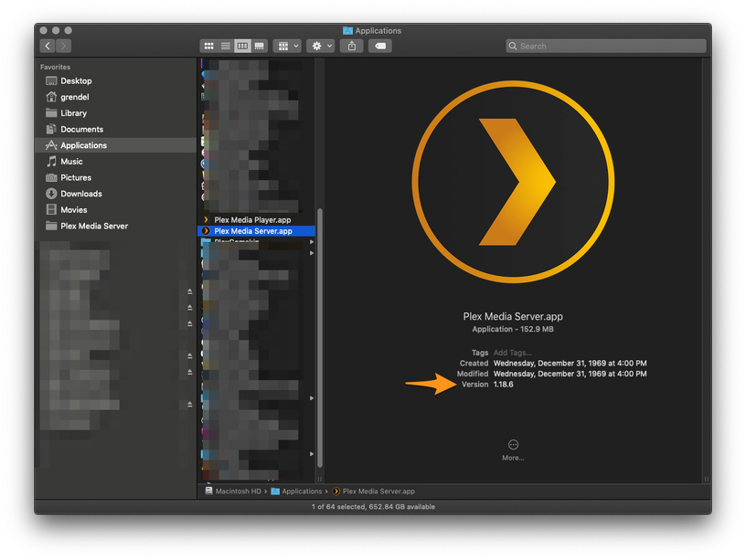
Task: Click the Macintosh HD disk icon in path bar
Action: click(208, 491)
